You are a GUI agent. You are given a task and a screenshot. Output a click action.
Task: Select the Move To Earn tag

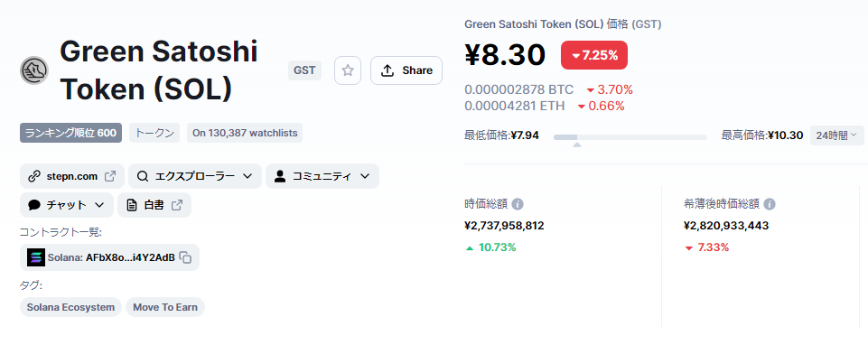click(x=165, y=307)
